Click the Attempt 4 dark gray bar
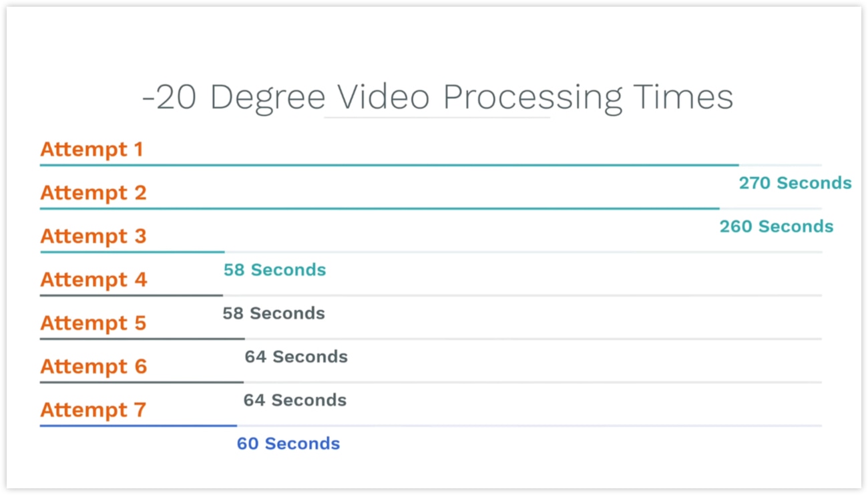The image size is (868, 495). click(132, 295)
